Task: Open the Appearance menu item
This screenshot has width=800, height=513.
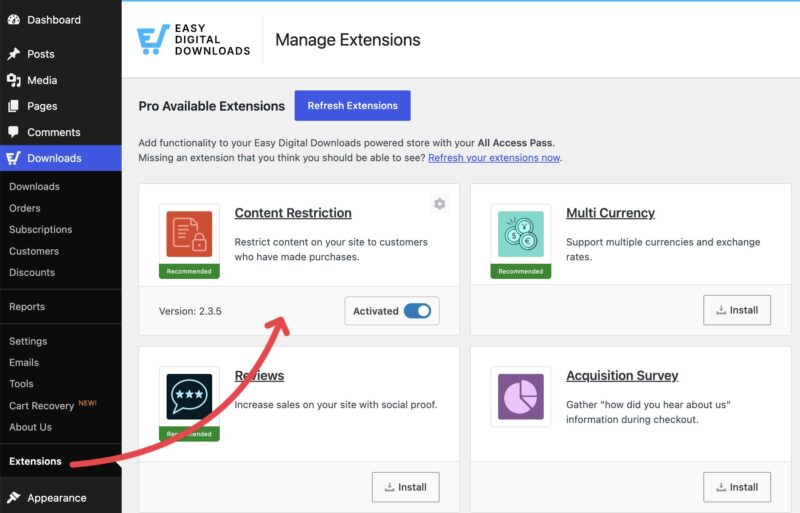Action: (x=57, y=498)
